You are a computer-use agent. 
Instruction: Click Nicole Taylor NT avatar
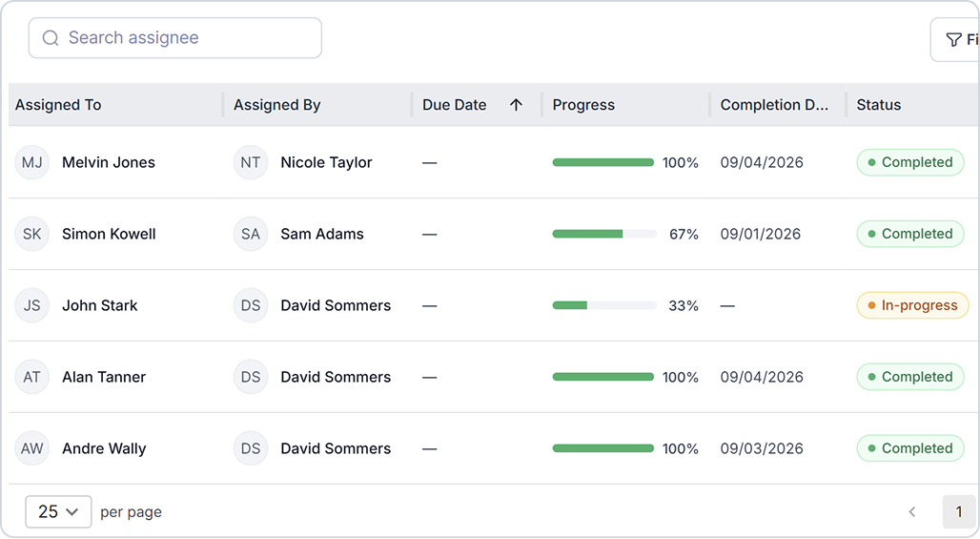[251, 162]
